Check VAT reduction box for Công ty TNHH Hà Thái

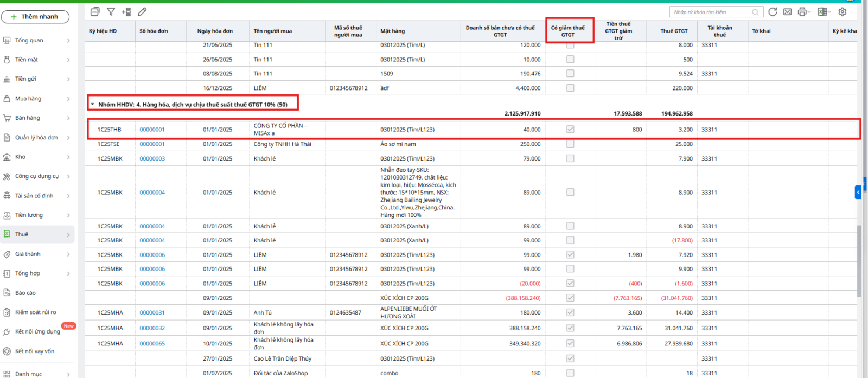pos(570,144)
